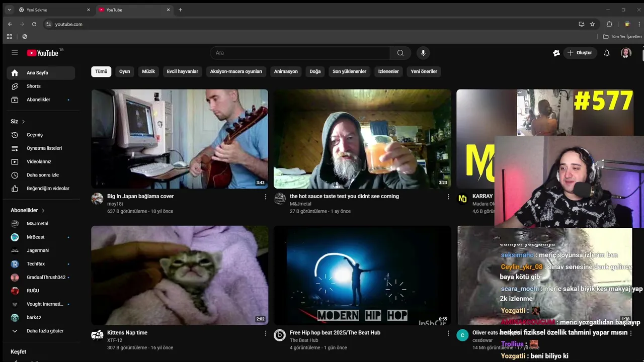Open The Beat Hub channel avatar
The width and height of the screenshot is (644, 362).
(x=280, y=335)
